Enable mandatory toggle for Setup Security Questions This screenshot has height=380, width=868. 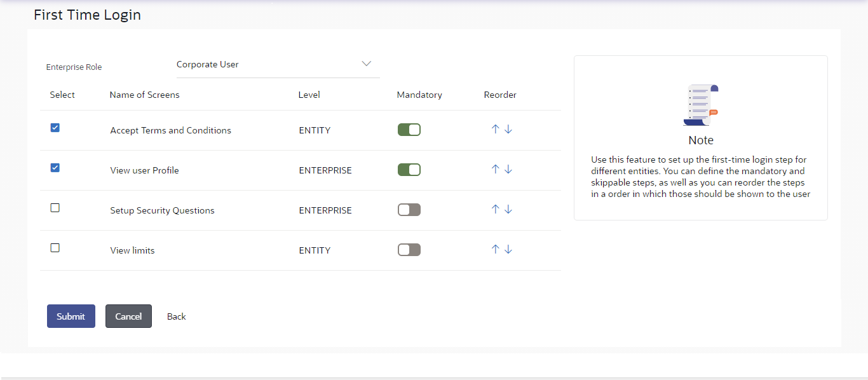coord(409,210)
